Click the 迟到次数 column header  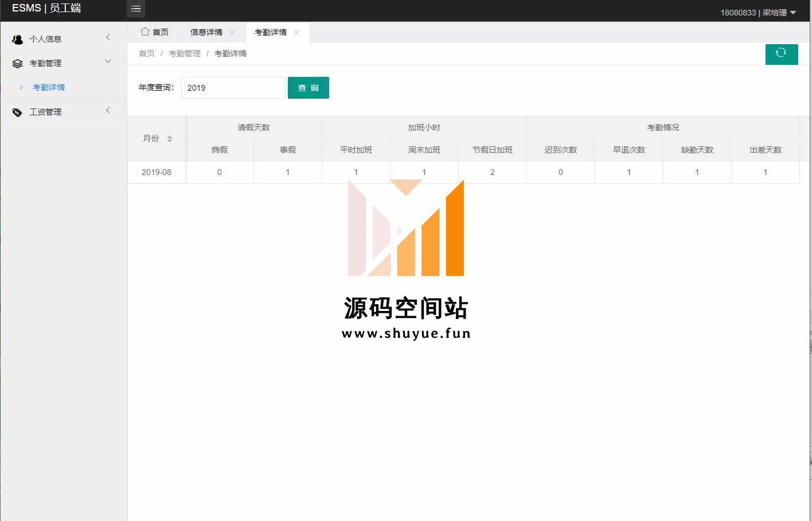561,150
